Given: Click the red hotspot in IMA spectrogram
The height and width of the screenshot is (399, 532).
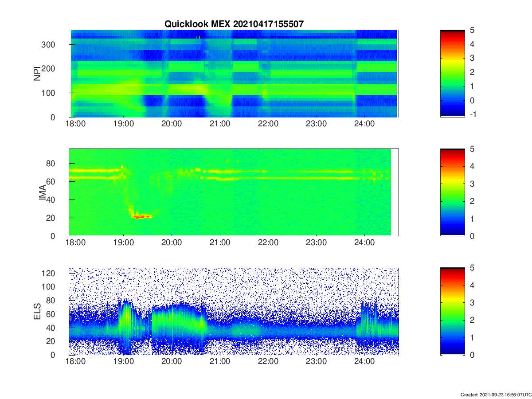Looking at the screenshot, I should click(142, 217).
